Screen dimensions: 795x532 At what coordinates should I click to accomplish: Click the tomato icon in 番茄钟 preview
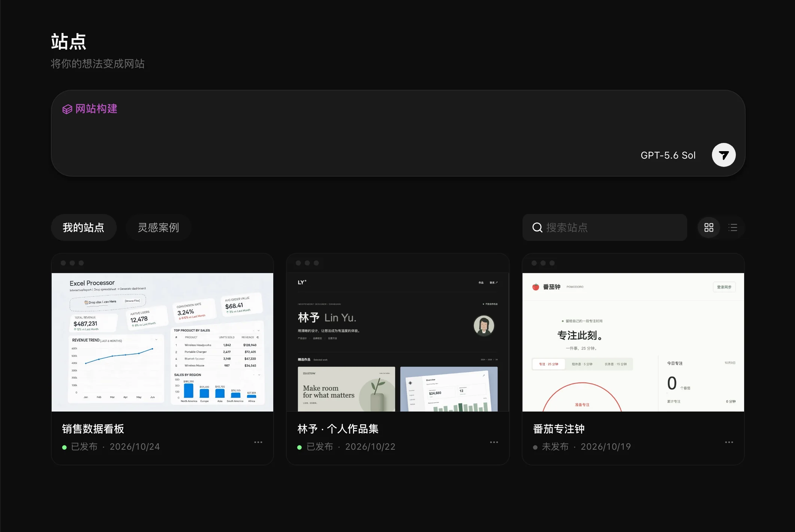[x=536, y=287]
